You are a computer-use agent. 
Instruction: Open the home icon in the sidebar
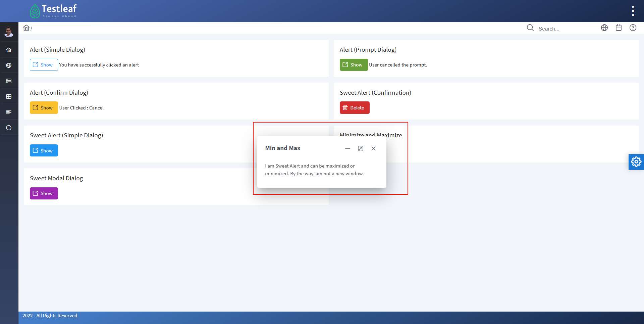(x=9, y=50)
